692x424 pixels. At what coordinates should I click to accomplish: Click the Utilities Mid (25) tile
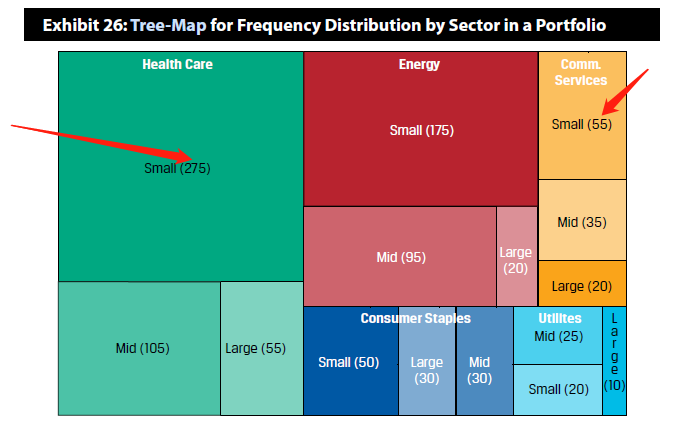558,335
